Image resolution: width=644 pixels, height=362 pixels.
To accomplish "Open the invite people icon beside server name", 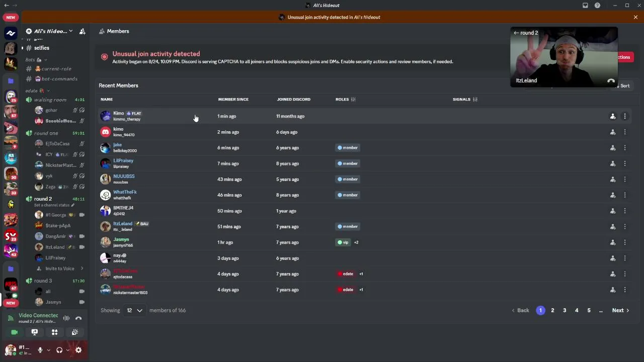I will (x=82, y=31).
